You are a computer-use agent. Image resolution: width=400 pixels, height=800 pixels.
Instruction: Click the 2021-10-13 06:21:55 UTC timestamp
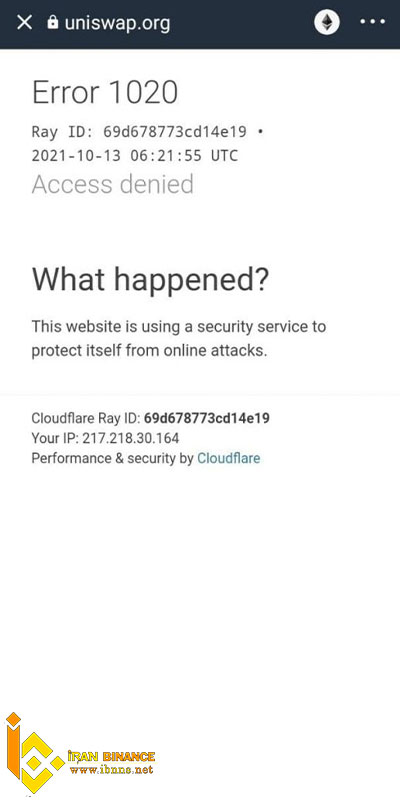[x=135, y=156]
